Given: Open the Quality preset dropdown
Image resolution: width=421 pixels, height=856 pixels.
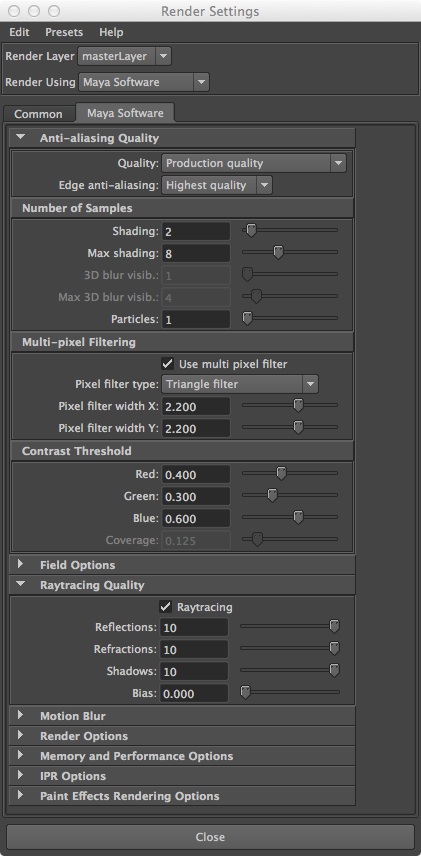Looking at the screenshot, I should tap(254, 163).
